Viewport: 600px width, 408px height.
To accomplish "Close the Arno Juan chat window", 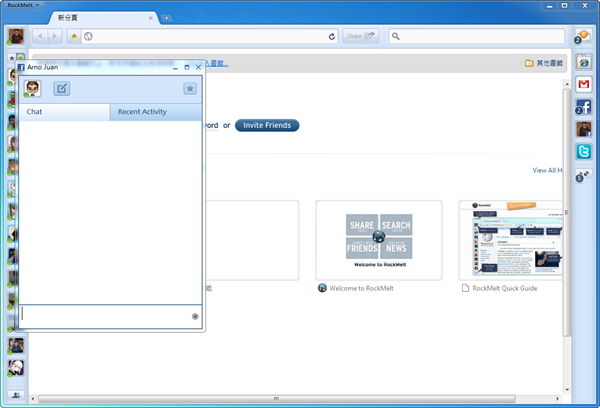I will [x=198, y=67].
